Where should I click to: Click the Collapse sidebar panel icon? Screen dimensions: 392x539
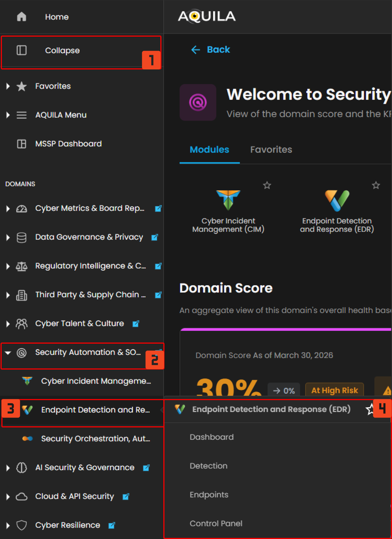pos(21,50)
